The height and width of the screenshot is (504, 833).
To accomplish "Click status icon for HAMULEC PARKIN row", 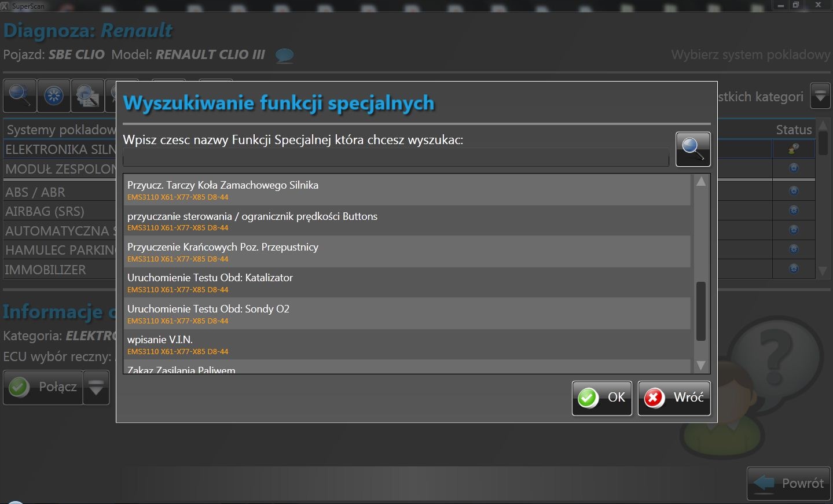I will tap(794, 249).
